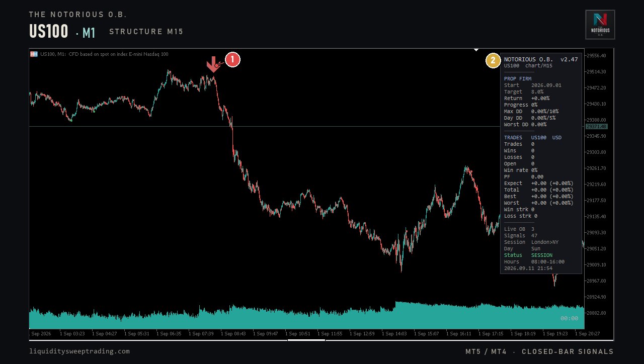
Task: Click price axis label 29556.40
Action: click(597, 56)
